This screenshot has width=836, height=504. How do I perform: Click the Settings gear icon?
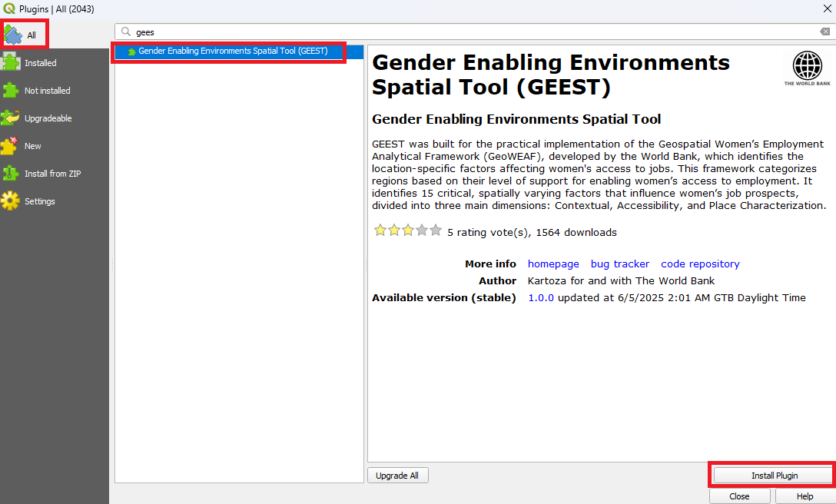tap(10, 201)
